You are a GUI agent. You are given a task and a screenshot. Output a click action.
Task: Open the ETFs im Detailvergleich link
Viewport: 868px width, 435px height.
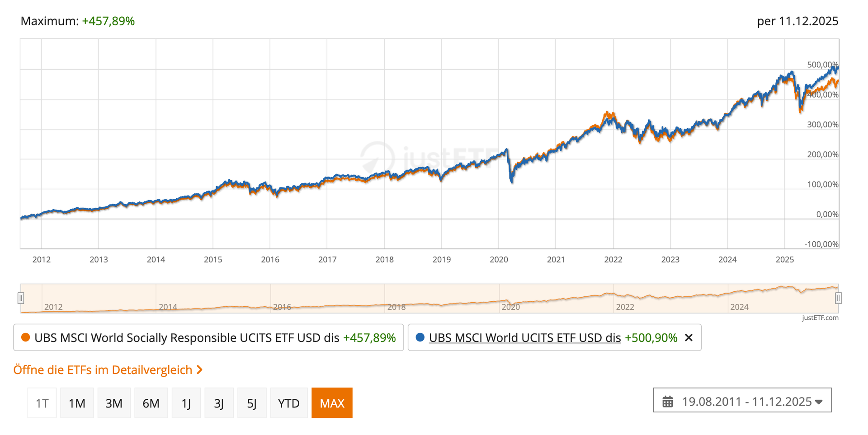click(x=103, y=370)
